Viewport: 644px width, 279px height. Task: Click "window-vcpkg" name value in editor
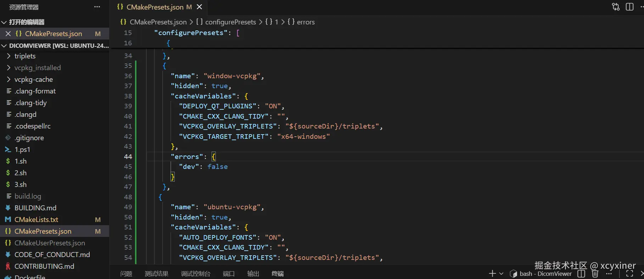[x=232, y=76]
